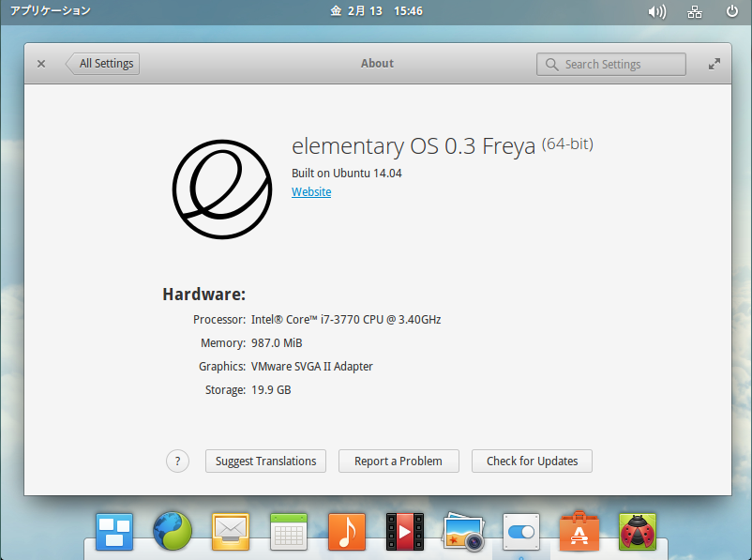Go back to All Settings
This screenshot has height=560, width=752.
click(102, 64)
